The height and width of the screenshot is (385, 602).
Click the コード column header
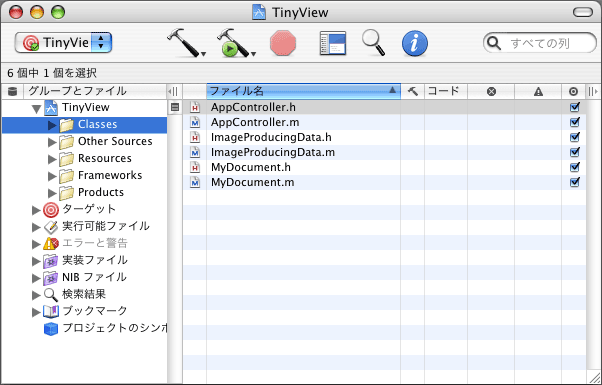click(445, 91)
